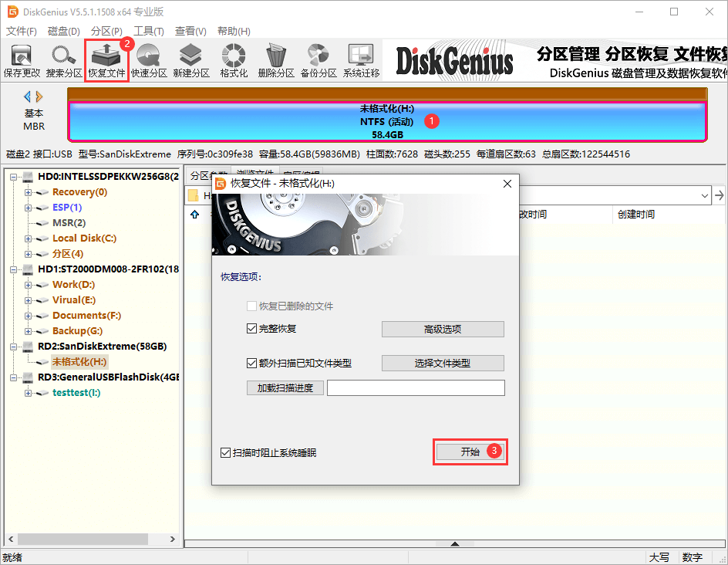
Task: Click the scan progress file path field
Action: (416, 387)
